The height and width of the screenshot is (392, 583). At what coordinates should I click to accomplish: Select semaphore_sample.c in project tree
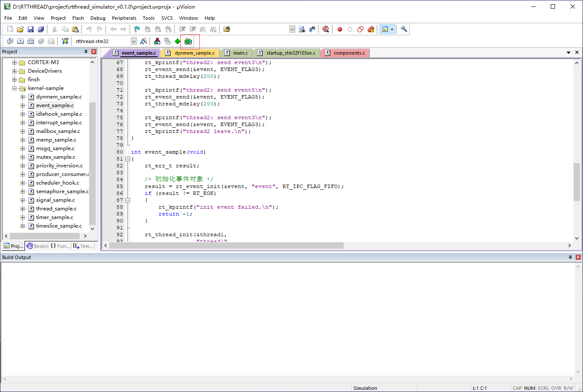pyautogui.click(x=62, y=191)
